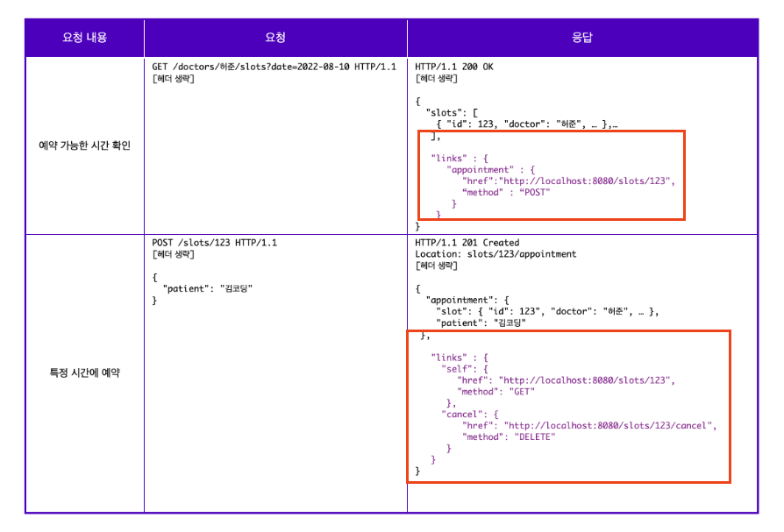Select the href ending in /slots/123/cancel
Screen dimensions: 784x532
589,426
